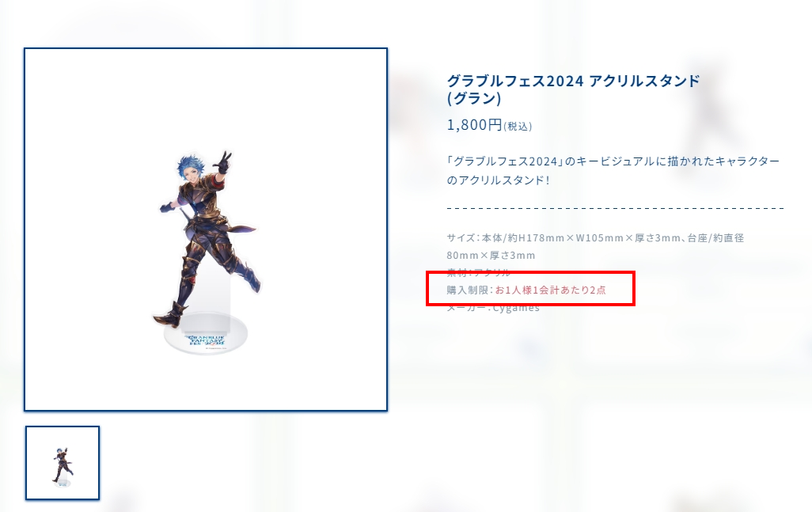Image resolution: width=812 pixels, height=512 pixels.
Task: Click the character's front boot on the base
Action: click(170, 316)
